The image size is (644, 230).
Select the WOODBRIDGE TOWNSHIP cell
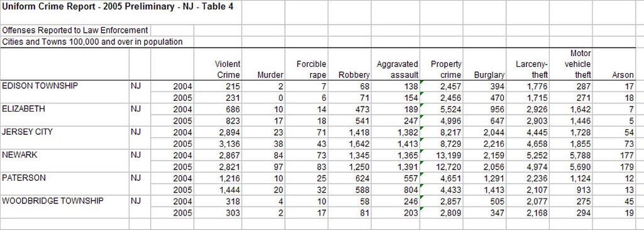[53, 201]
